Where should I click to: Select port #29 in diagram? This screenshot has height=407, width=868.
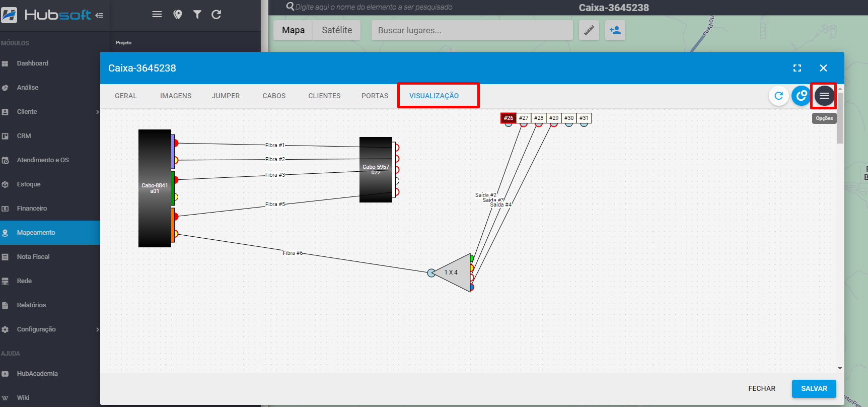554,118
